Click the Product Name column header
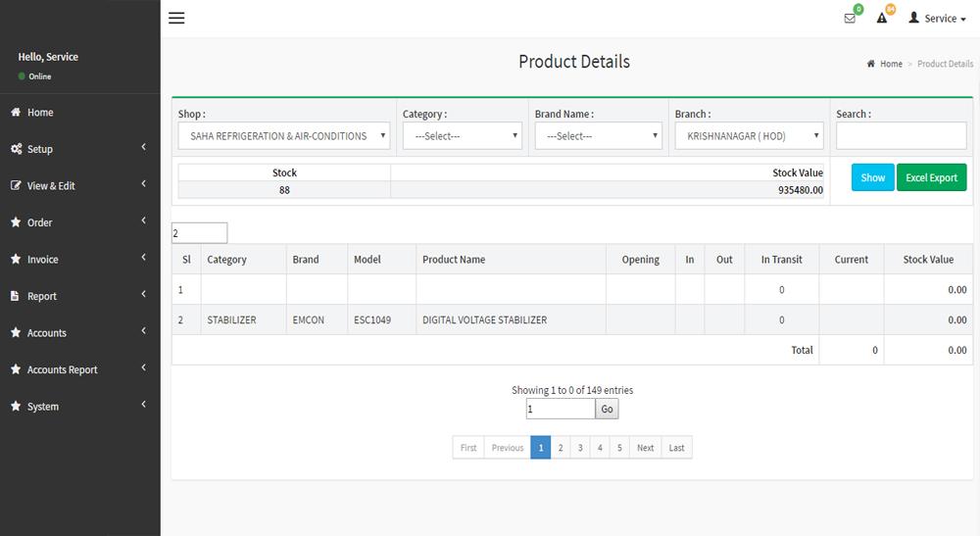The width and height of the screenshot is (980, 536). click(511, 260)
